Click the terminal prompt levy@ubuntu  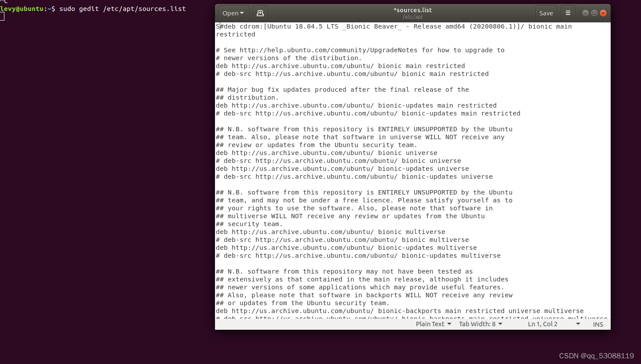coord(22,9)
